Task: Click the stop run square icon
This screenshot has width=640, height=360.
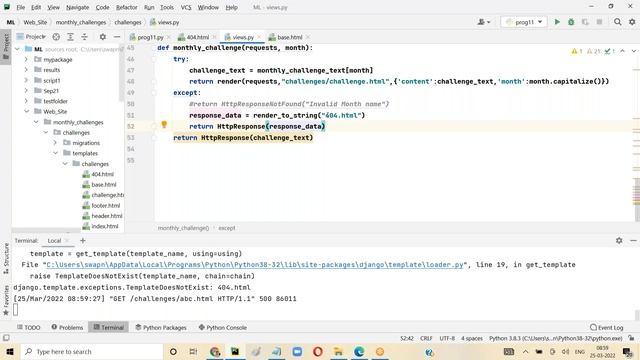Action: (599, 22)
